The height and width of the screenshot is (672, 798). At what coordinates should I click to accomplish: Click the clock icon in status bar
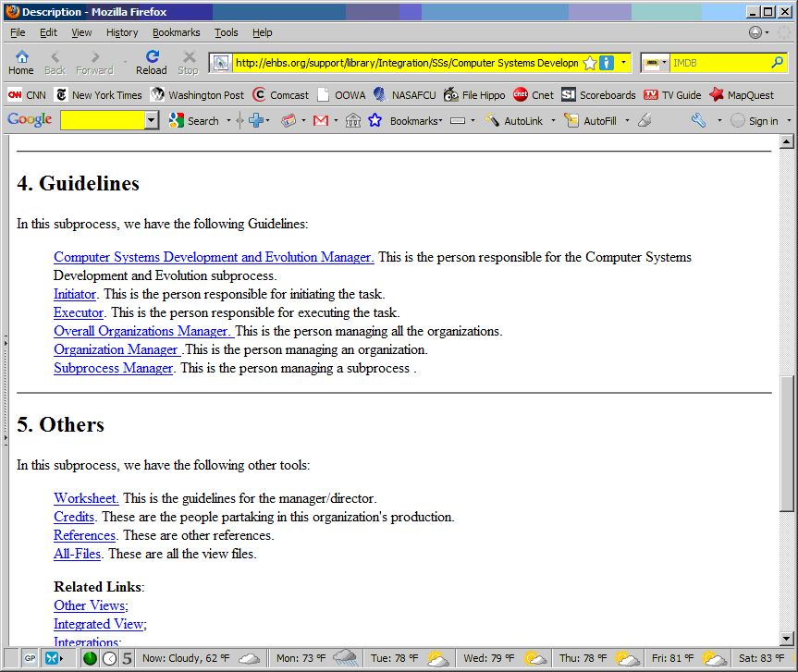point(109,658)
